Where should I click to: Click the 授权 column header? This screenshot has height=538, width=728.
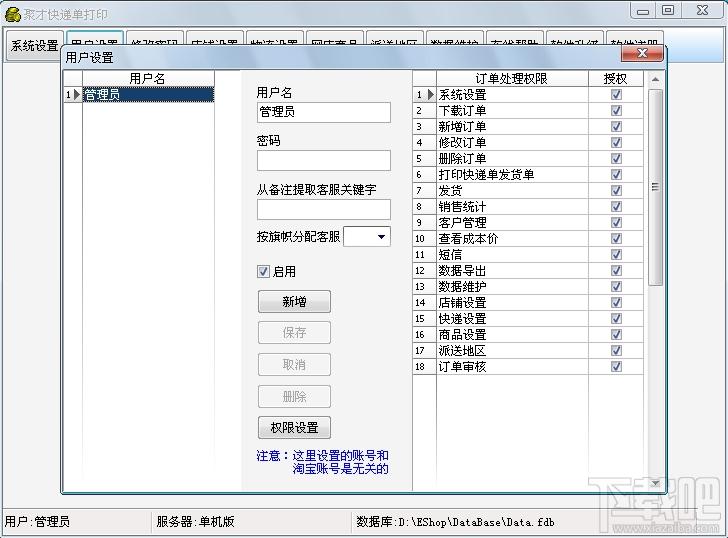click(x=616, y=78)
